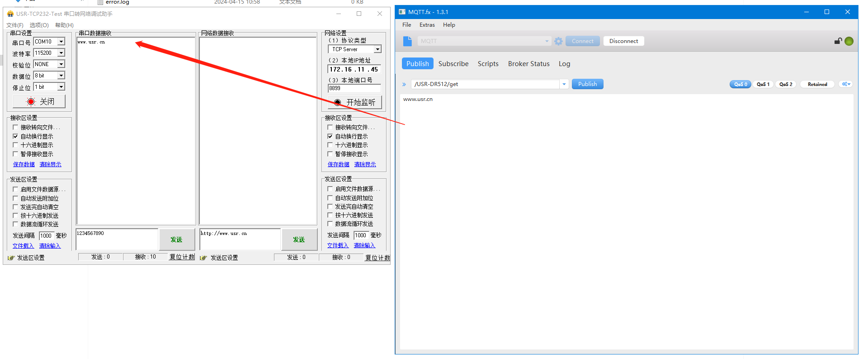Image resolution: width=868 pixels, height=359 pixels.
Task: Open the topic /USR-DR512/get dropdown arrow
Action: coord(564,84)
